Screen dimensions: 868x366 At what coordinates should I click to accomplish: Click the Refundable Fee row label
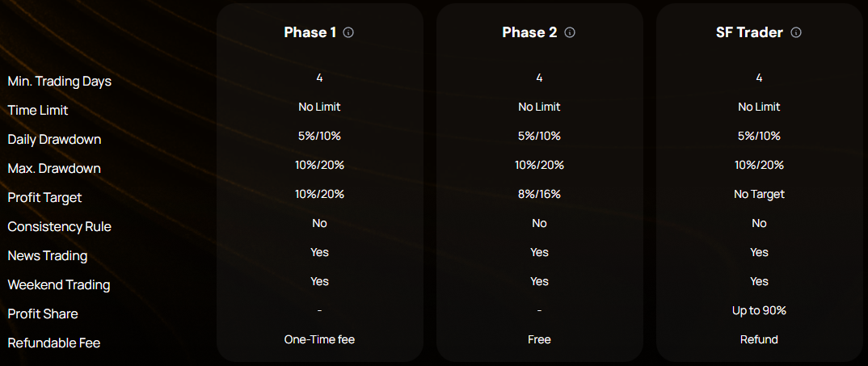pyautogui.click(x=54, y=343)
